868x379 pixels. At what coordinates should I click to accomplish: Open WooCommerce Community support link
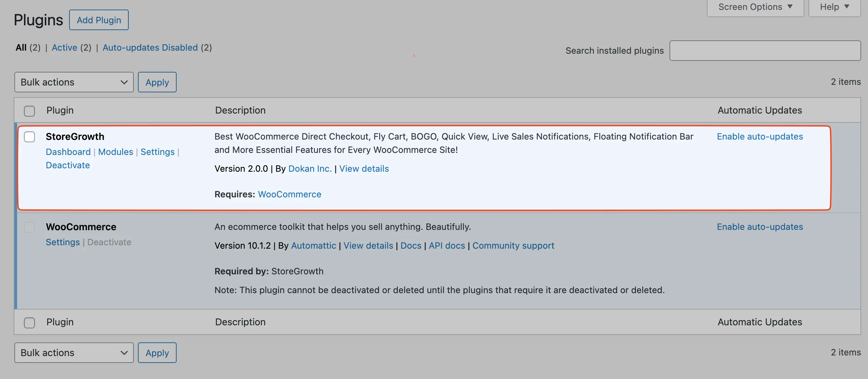pos(513,246)
